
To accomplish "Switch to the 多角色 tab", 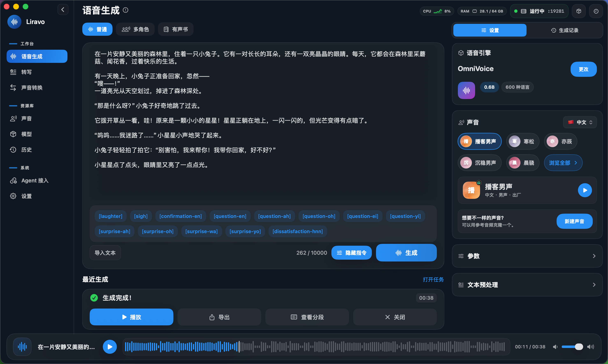I will (x=135, y=29).
